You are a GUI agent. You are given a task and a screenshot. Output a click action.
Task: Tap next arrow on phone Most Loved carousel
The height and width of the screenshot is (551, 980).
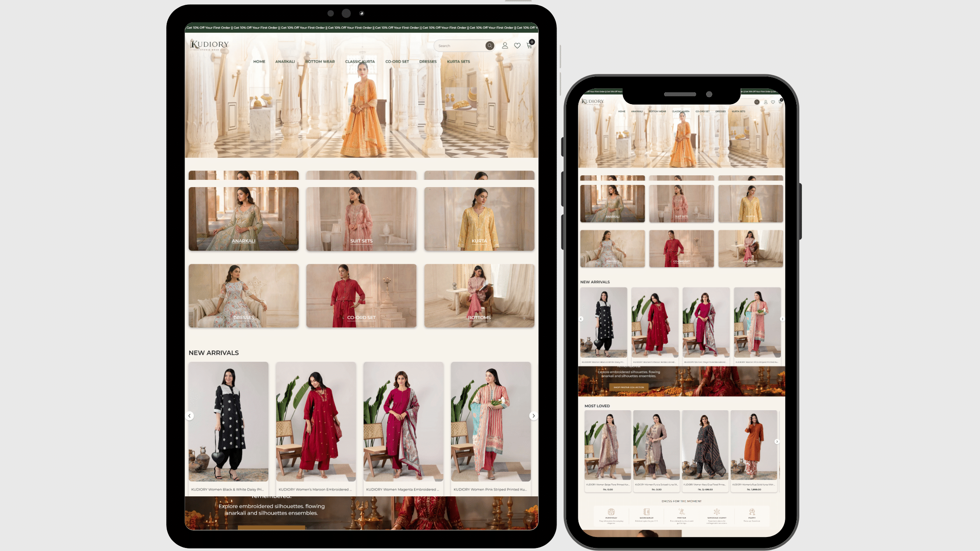(777, 442)
